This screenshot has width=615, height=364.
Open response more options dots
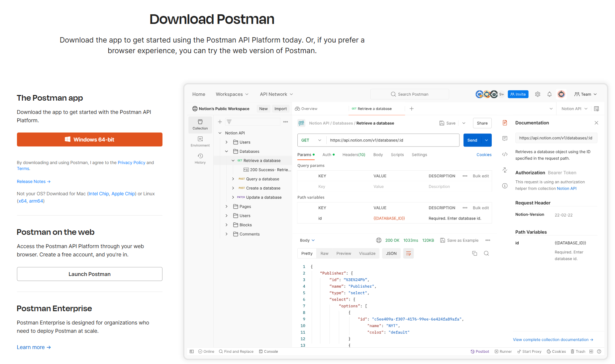[488, 240]
